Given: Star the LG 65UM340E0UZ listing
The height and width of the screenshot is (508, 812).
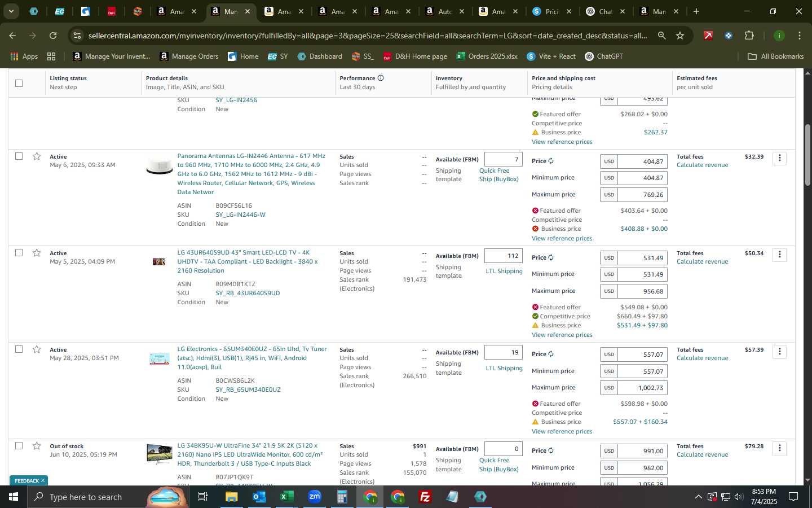Looking at the screenshot, I should [x=37, y=349].
